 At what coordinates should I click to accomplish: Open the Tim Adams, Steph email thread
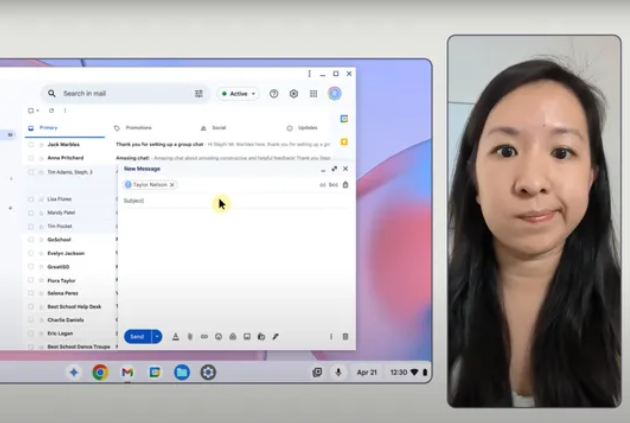70,172
